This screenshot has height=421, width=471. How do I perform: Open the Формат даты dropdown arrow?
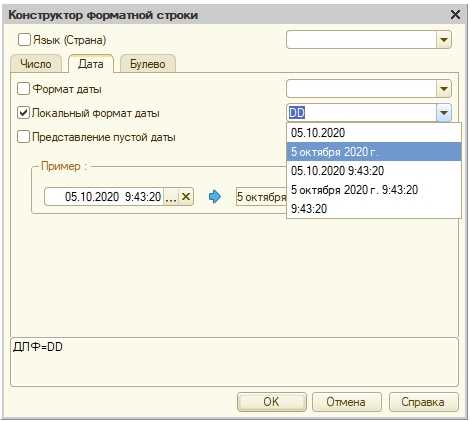444,89
